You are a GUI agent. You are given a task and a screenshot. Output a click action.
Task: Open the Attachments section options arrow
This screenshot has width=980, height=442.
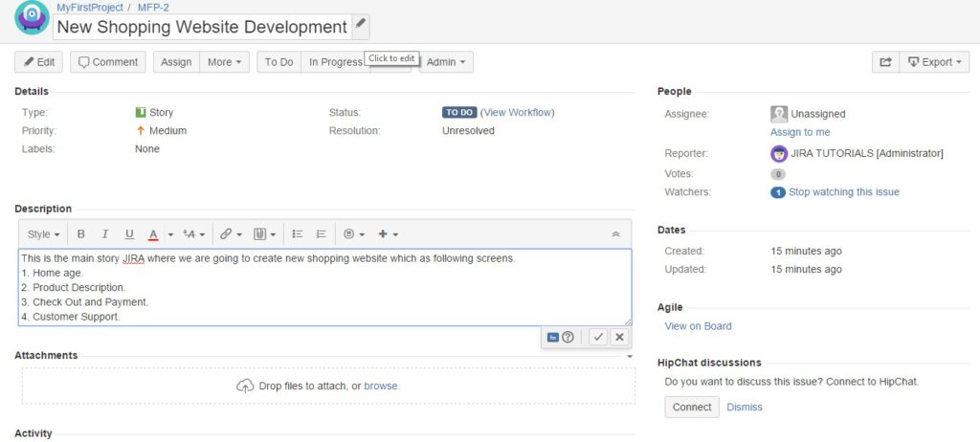coord(630,356)
